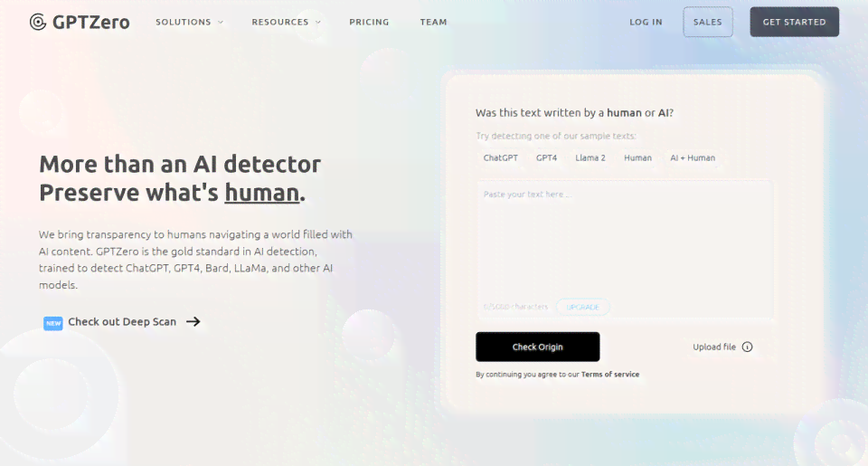Image resolution: width=868 pixels, height=466 pixels.
Task: Click the GPTZero brand name text
Action: (x=90, y=22)
